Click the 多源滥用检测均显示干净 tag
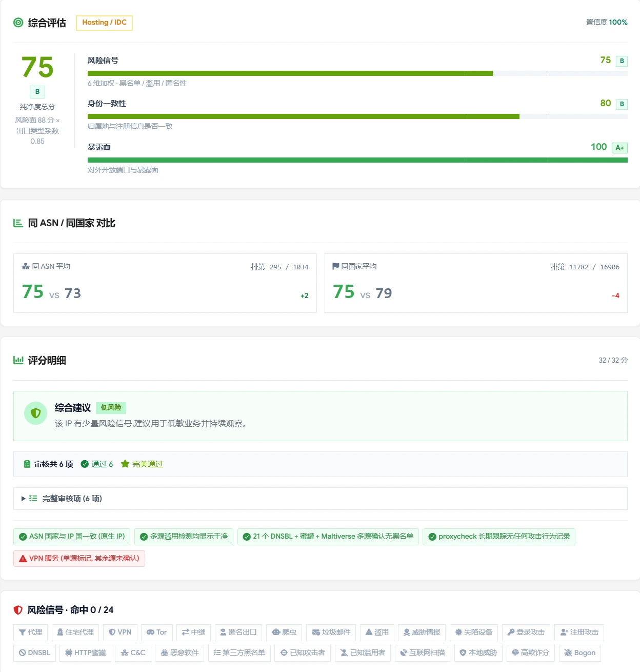The image size is (640, 672). coord(184,537)
